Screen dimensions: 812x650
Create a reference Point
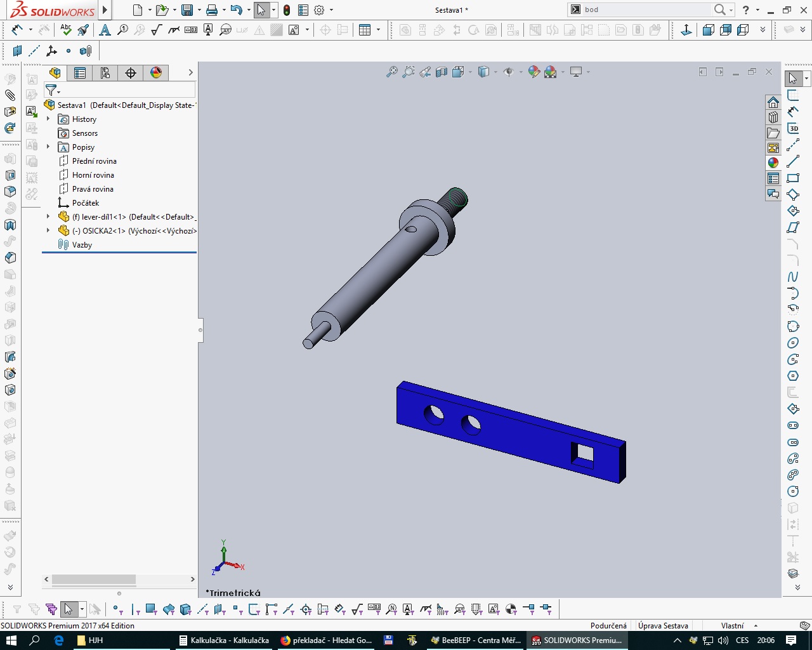[69, 51]
